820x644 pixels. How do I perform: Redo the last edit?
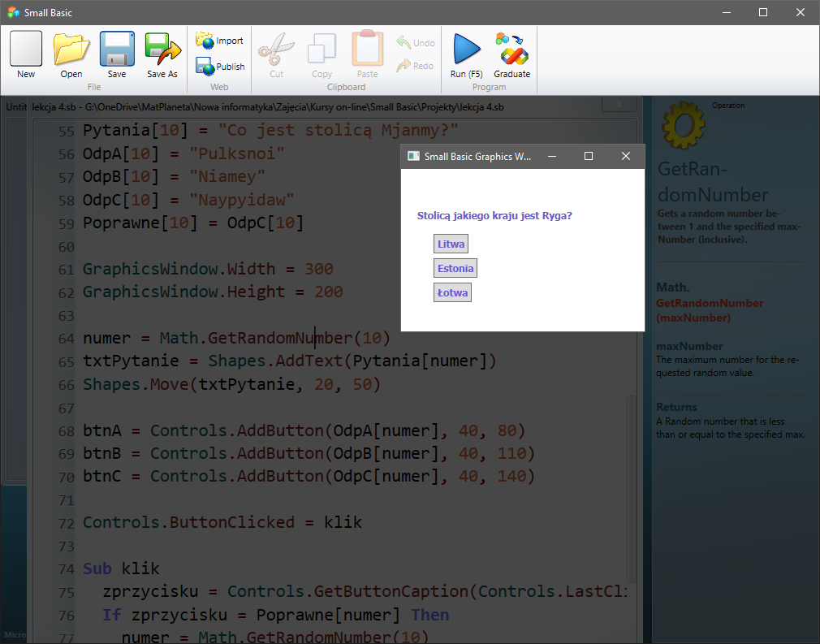(x=415, y=66)
